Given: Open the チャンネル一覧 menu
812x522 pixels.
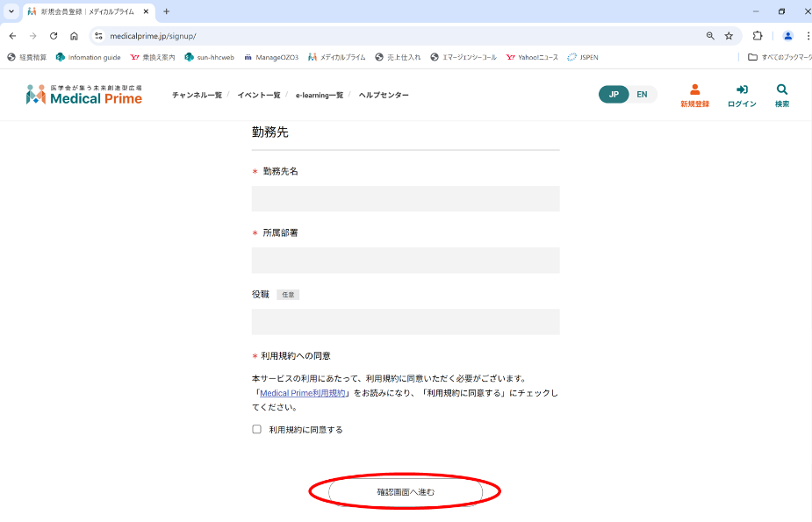Looking at the screenshot, I should coord(197,95).
